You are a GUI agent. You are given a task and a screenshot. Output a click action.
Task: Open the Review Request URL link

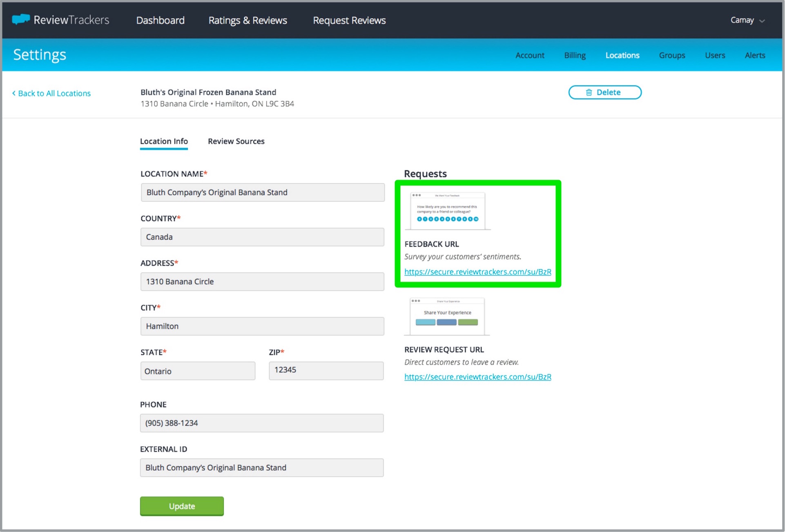[x=477, y=376]
